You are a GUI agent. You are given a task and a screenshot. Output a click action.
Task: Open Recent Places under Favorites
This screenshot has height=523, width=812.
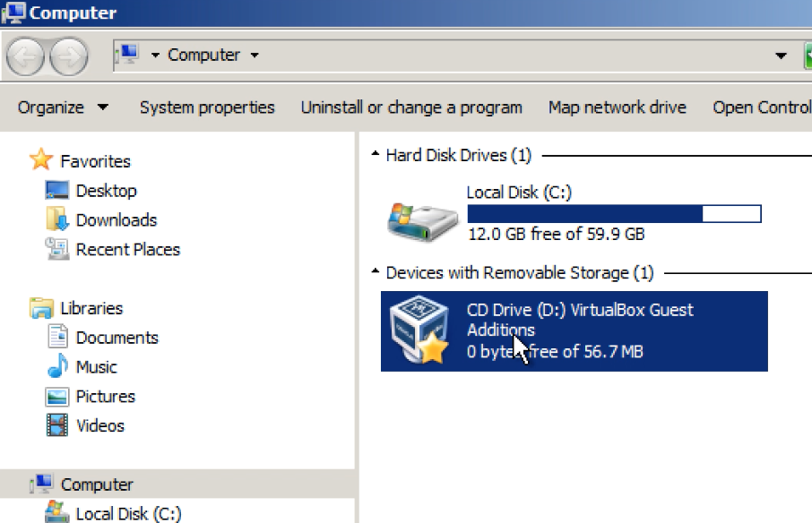coord(127,250)
